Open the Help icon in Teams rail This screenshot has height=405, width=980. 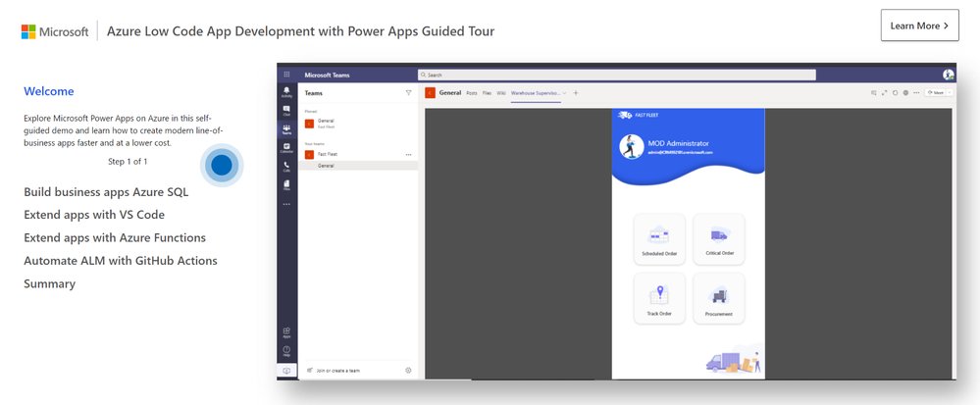coord(286,351)
